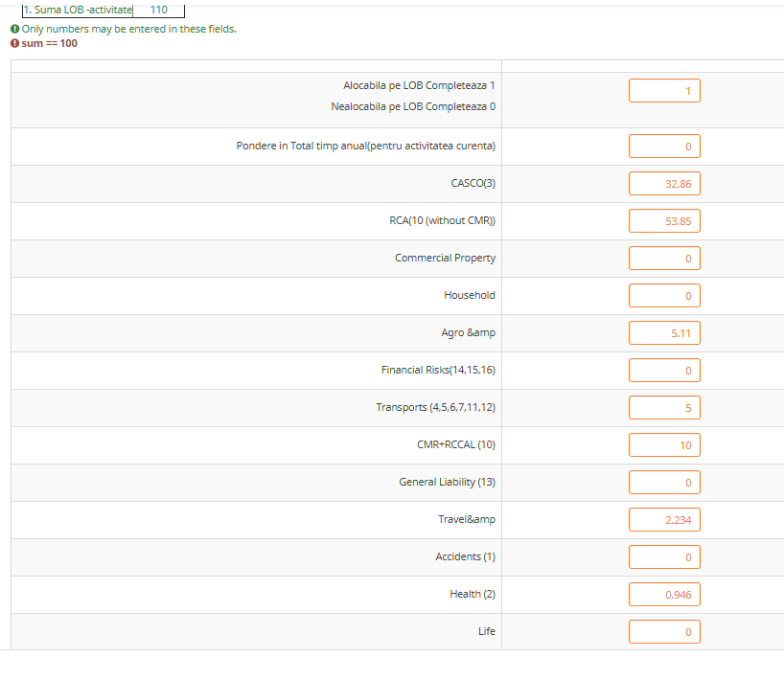Click the Financial Risks(14,15,16) input
The height and width of the screenshot is (680, 784).
point(664,370)
